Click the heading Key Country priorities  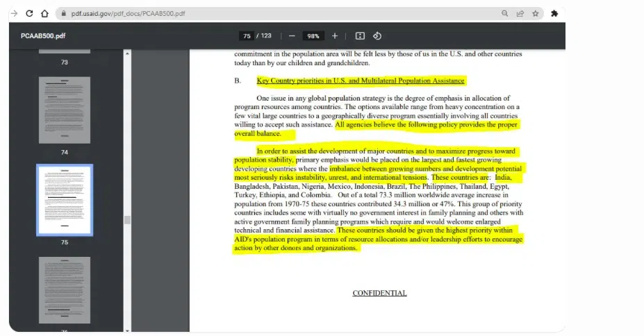tap(361, 81)
